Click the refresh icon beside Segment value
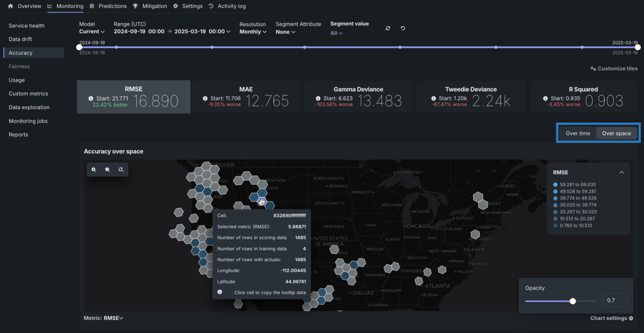Screen dimensions: 644x333 tap(388, 28)
